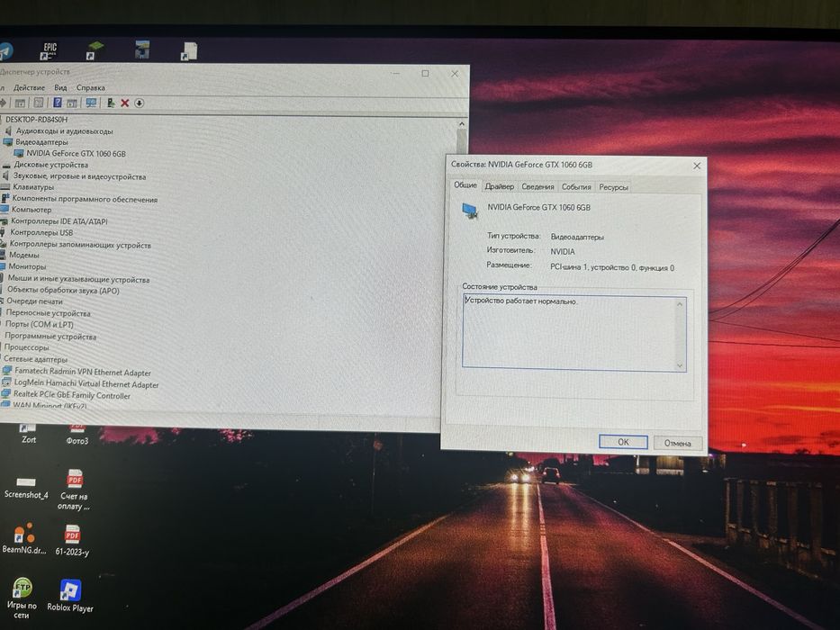Click the Famatech Radmin VPN adapter icon
Image resolution: width=840 pixels, height=630 pixels.
[x=6, y=370]
